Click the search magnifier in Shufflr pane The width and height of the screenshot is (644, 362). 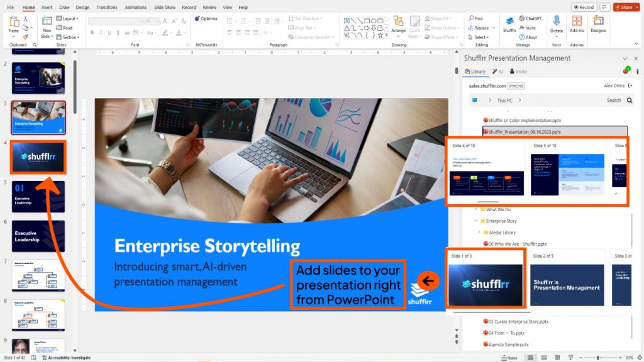click(x=630, y=100)
